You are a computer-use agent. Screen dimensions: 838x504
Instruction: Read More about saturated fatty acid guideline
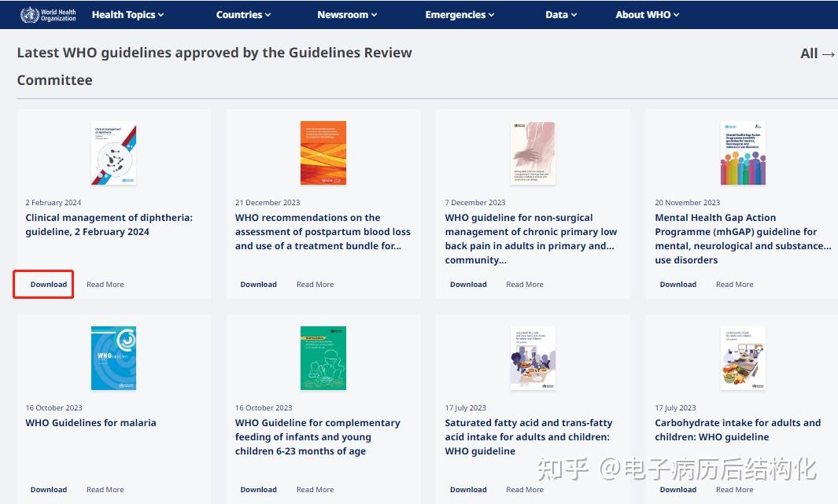coord(525,490)
